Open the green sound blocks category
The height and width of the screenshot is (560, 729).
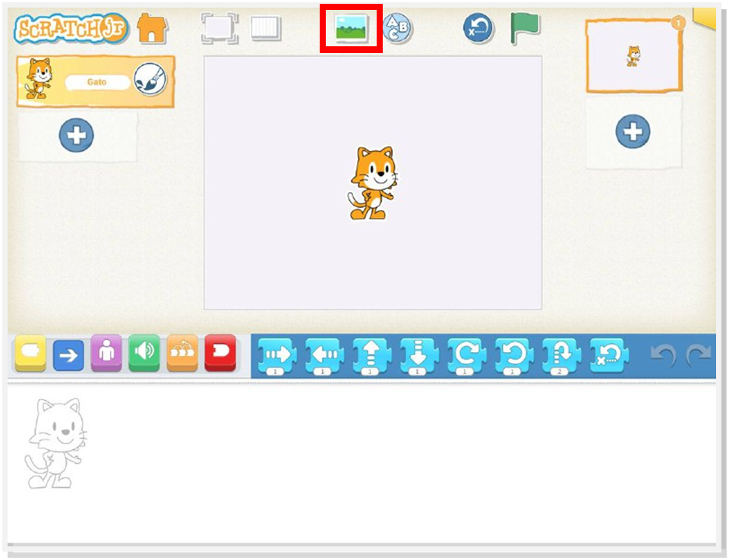[144, 353]
